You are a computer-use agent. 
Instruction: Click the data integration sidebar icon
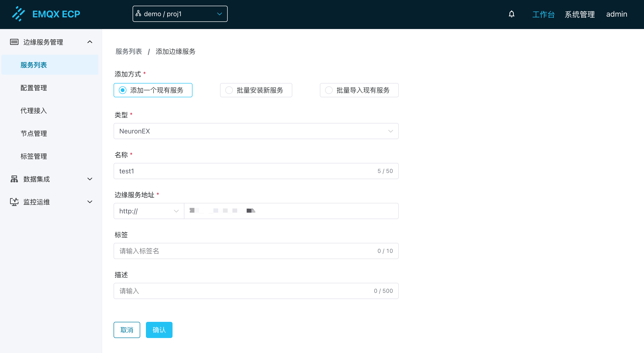14,179
